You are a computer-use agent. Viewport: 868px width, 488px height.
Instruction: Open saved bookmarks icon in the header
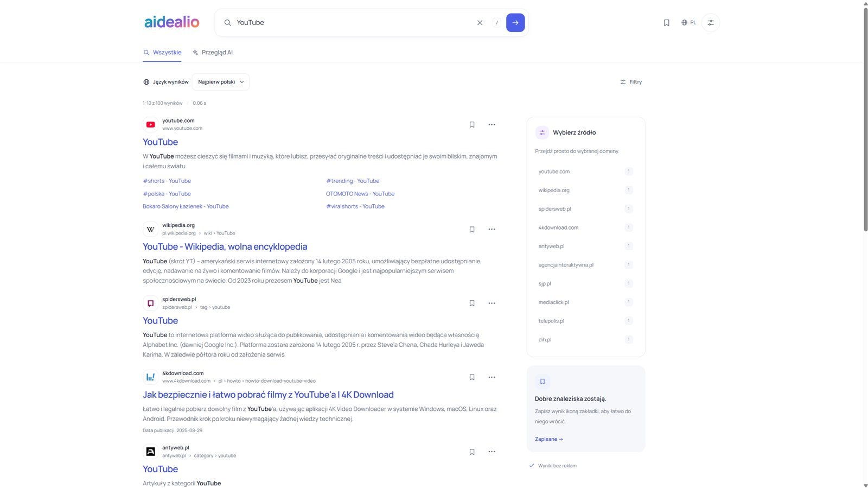coord(667,23)
